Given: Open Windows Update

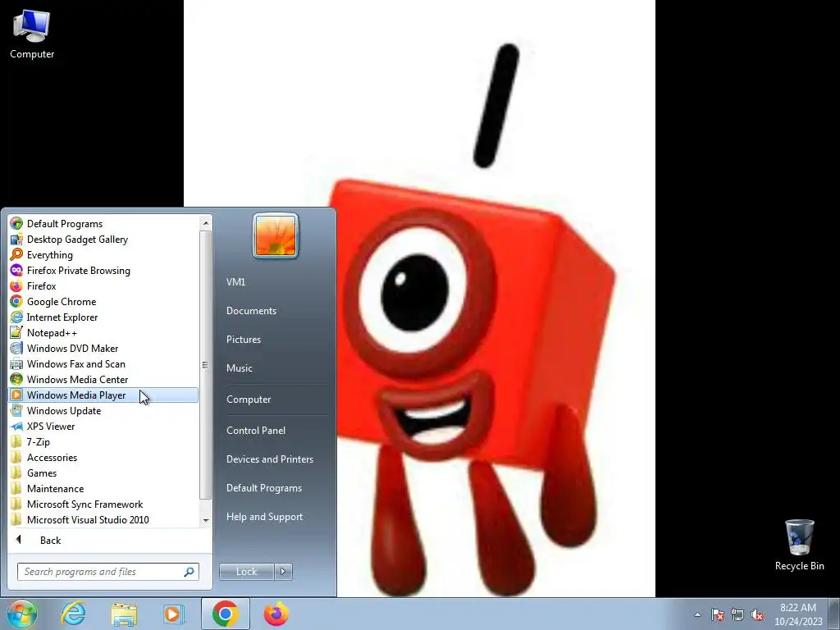Looking at the screenshot, I should tap(103, 411).
